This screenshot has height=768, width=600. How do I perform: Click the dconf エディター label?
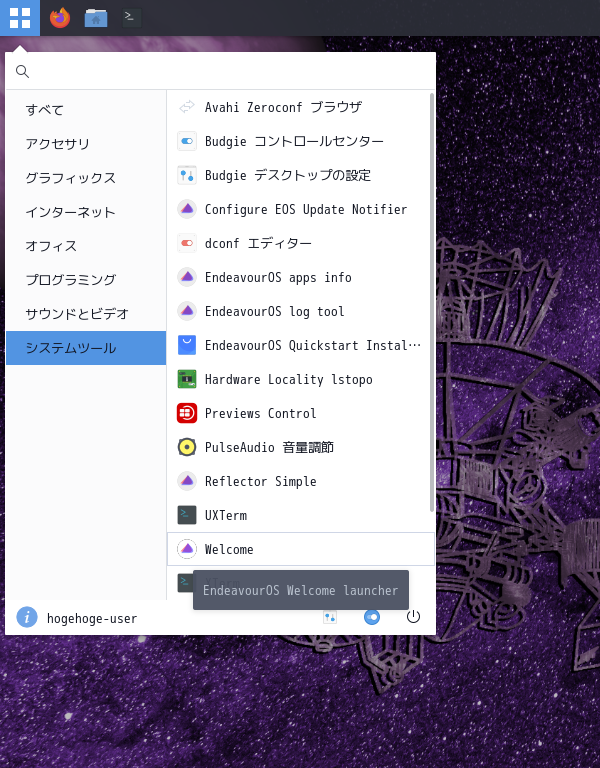(x=258, y=243)
